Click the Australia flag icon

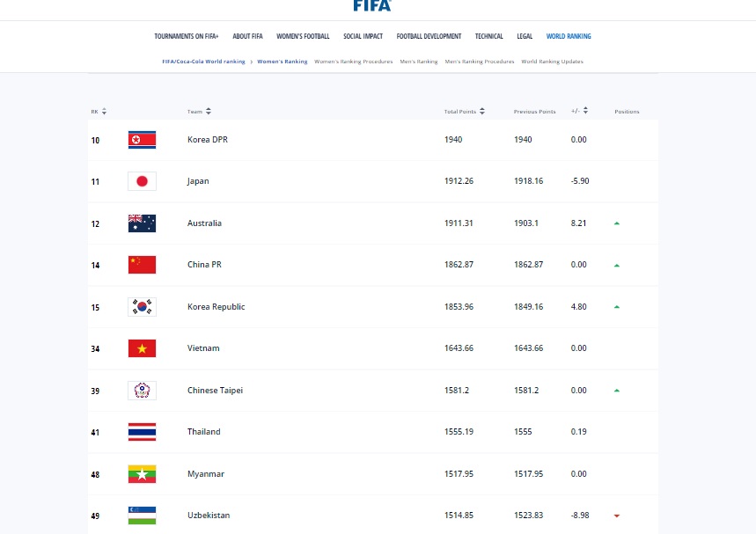pos(142,223)
